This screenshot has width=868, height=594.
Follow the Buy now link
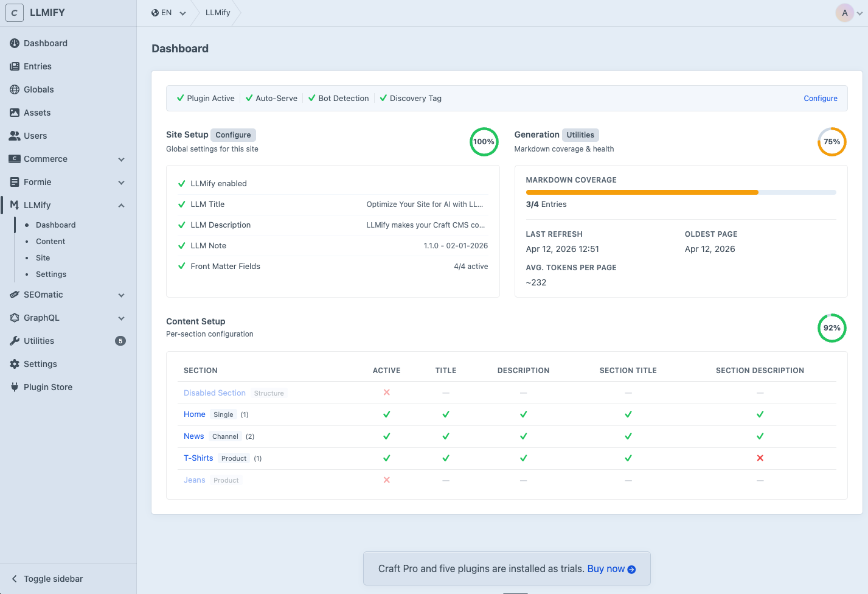point(606,568)
